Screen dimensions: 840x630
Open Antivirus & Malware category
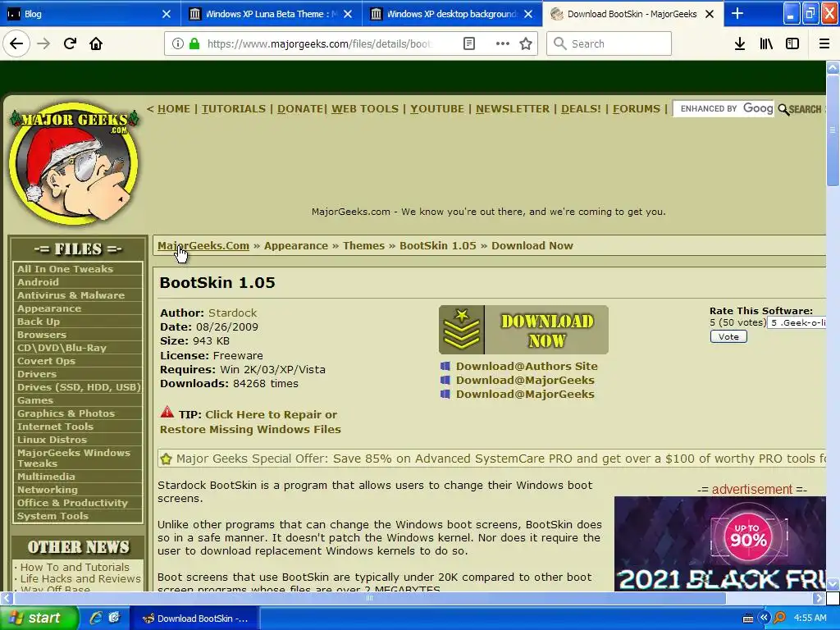coord(71,295)
